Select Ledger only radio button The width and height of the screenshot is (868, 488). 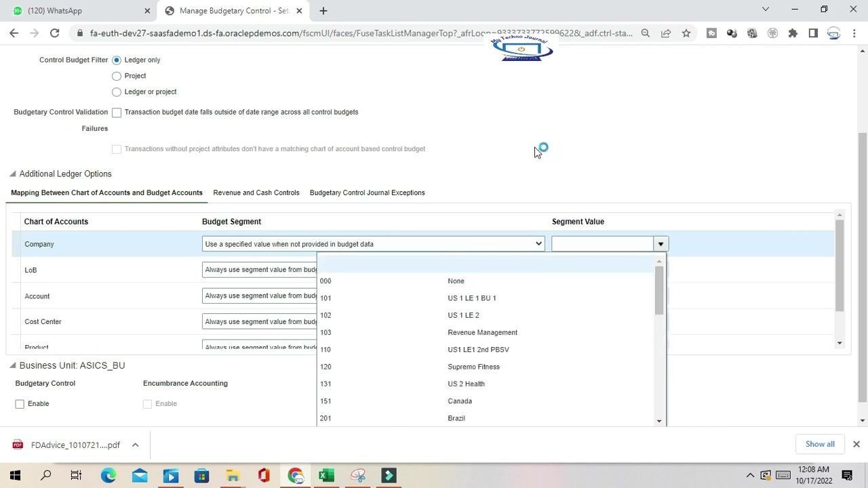(x=117, y=60)
